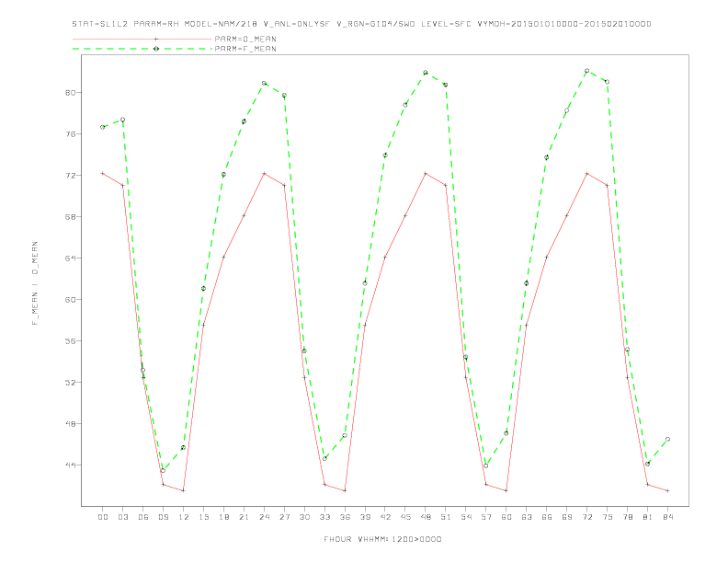Click the x-axis tick label 00
This screenshot has width=728, height=563.
tap(103, 517)
